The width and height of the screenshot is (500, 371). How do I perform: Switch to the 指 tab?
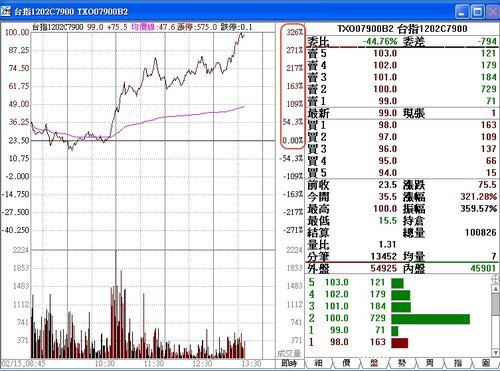click(457, 363)
